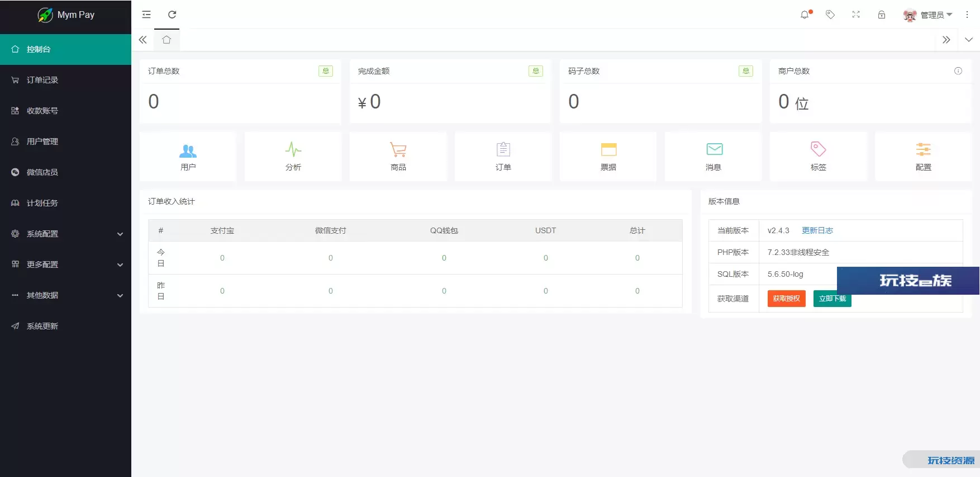Open the 用户 shortcut card
The width and height of the screenshot is (980, 477).
(188, 157)
